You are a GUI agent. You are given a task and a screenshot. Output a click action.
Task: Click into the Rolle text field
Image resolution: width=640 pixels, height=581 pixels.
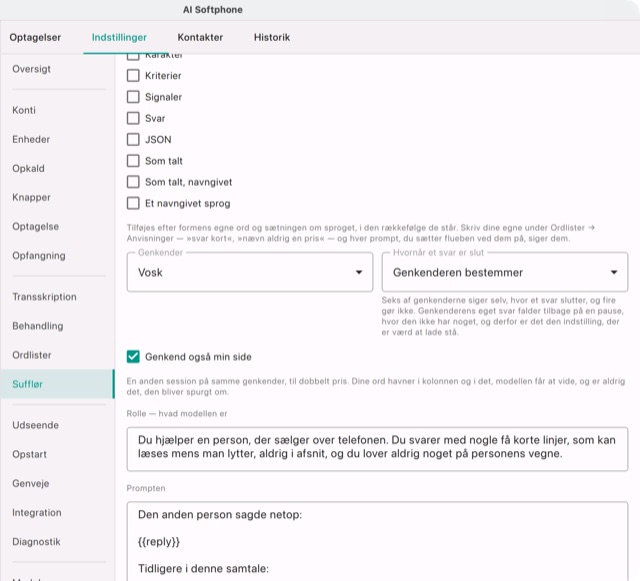377,449
